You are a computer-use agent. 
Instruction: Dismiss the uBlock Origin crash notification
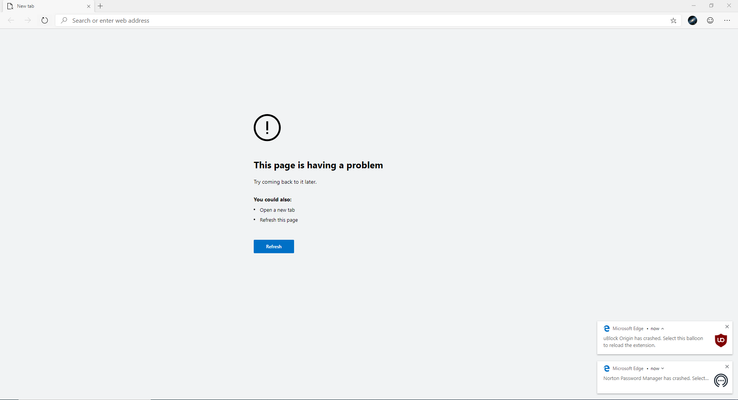tap(727, 327)
